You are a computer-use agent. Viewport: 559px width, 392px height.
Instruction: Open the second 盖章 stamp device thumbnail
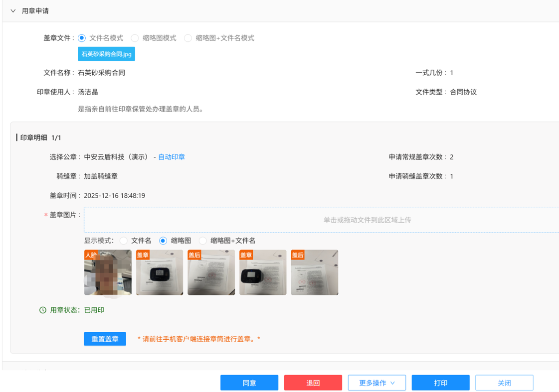point(263,272)
